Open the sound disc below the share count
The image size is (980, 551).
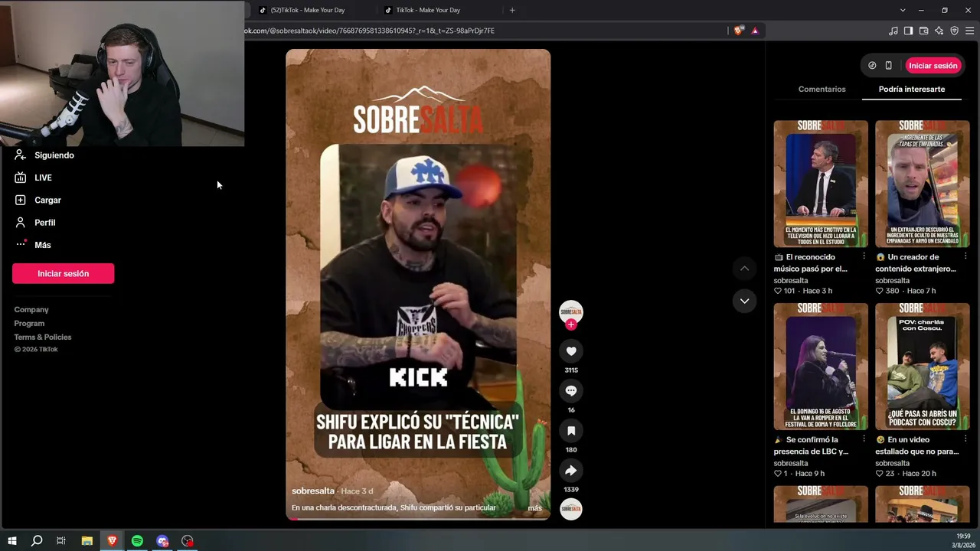(x=571, y=510)
